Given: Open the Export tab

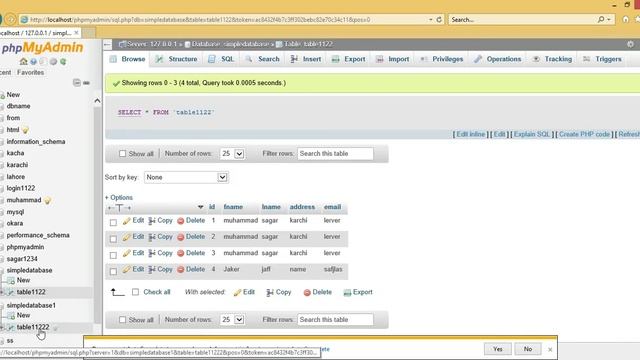Looking at the screenshot, I should coord(349,59).
